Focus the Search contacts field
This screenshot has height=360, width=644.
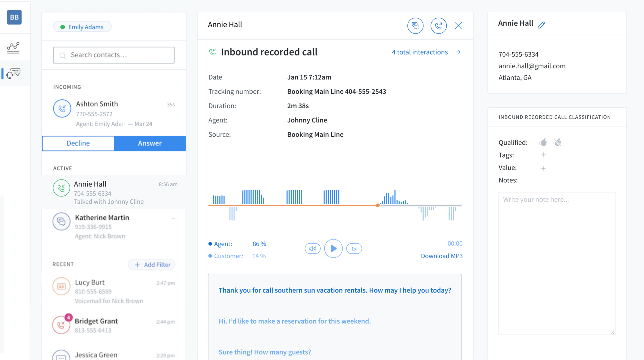[x=114, y=55]
